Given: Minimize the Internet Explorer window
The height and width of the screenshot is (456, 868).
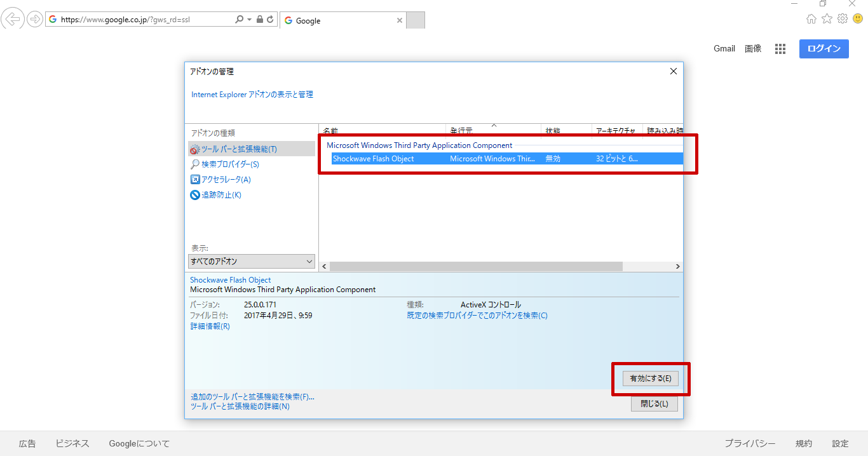Looking at the screenshot, I should [x=794, y=4].
